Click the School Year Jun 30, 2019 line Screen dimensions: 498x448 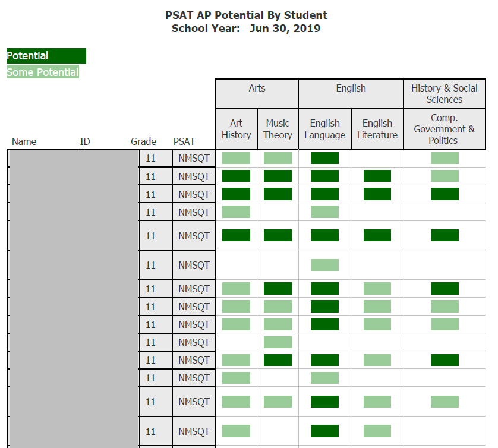tap(246, 29)
